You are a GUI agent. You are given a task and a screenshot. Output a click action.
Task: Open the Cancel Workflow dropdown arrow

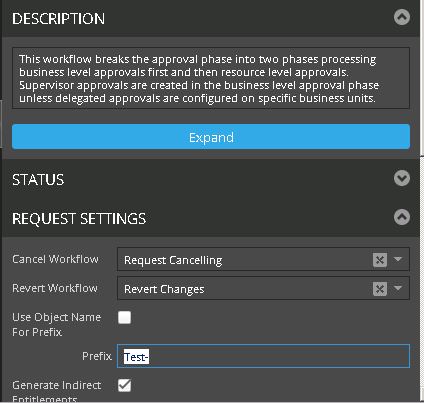[398, 259]
